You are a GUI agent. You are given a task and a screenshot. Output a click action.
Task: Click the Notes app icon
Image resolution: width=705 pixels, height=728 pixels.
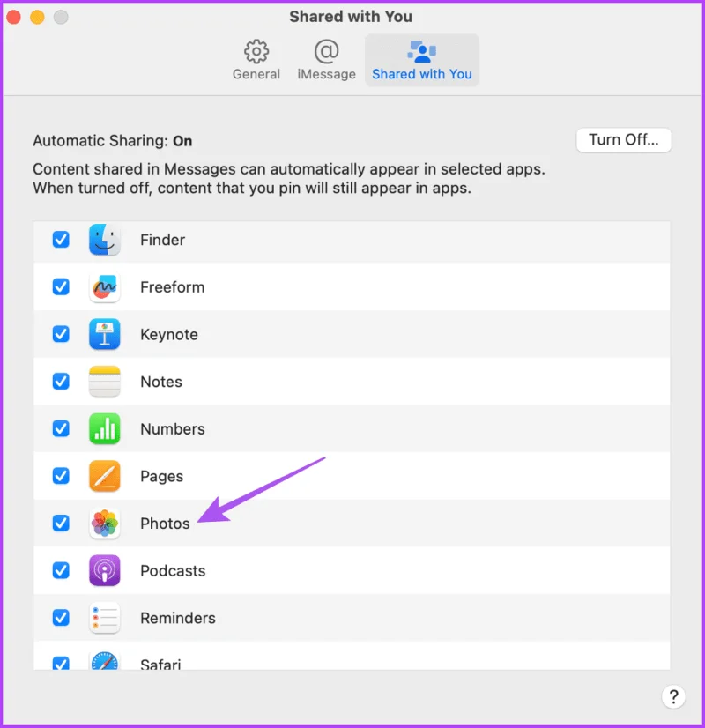[104, 382]
